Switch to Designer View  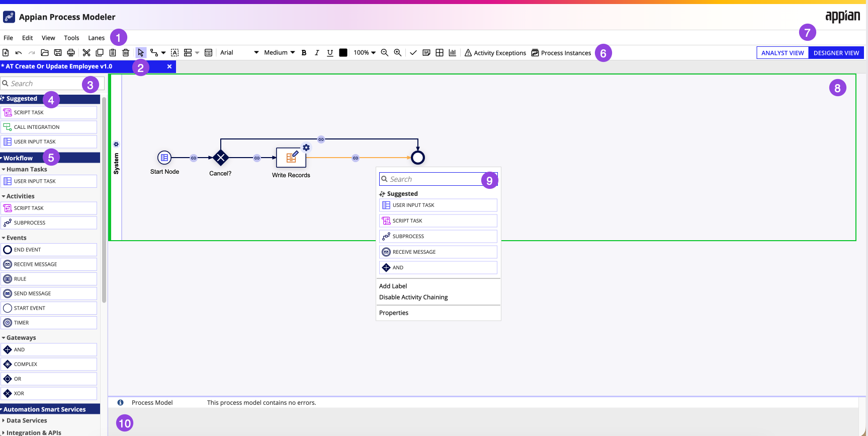(x=836, y=53)
